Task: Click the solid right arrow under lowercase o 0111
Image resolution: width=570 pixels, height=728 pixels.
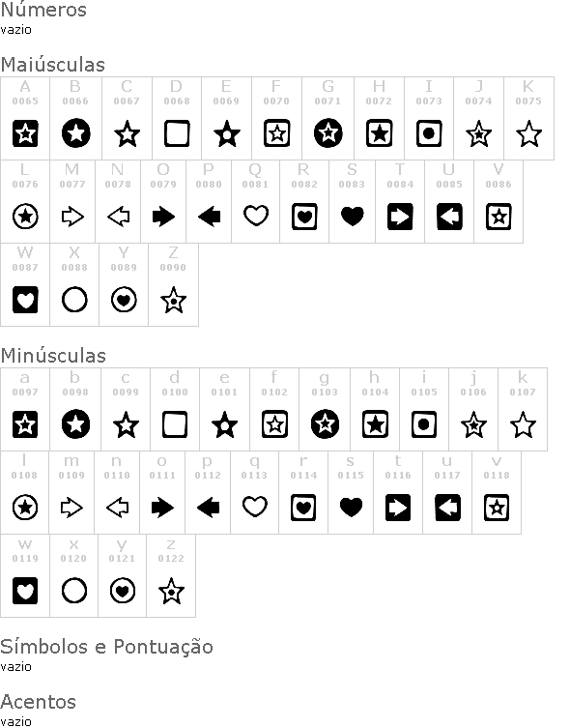Action: pos(163,508)
